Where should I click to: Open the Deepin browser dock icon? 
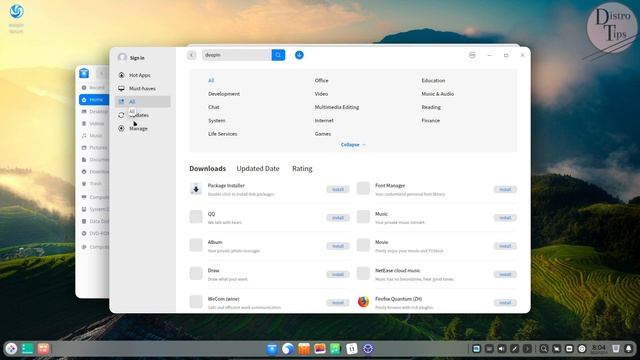click(288, 349)
